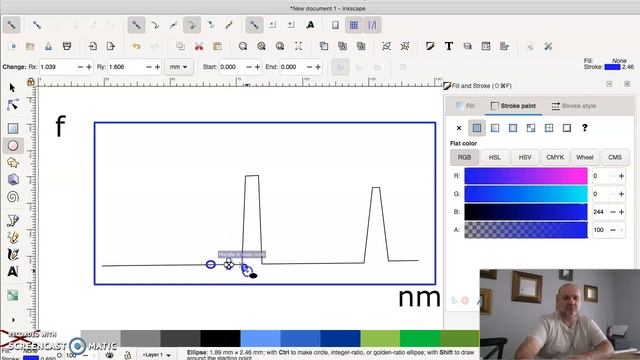Click the Green channel slider
The width and height of the screenshot is (640, 360).
526,194
